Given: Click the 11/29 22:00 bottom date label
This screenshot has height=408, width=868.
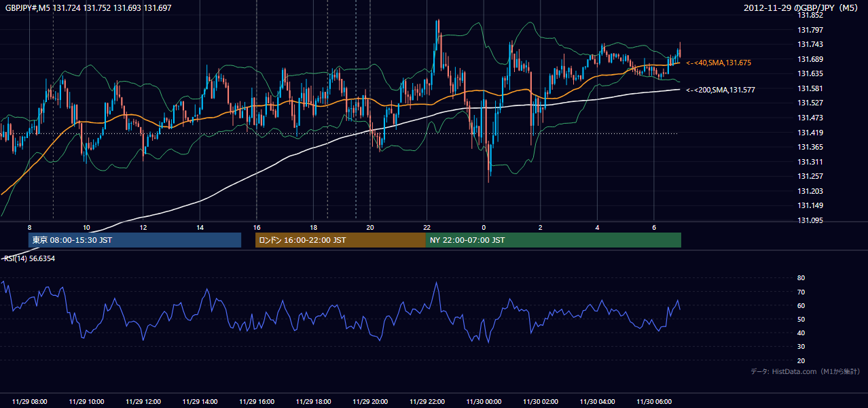Looking at the screenshot, I should pyautogui.click(x=427, y=401).
